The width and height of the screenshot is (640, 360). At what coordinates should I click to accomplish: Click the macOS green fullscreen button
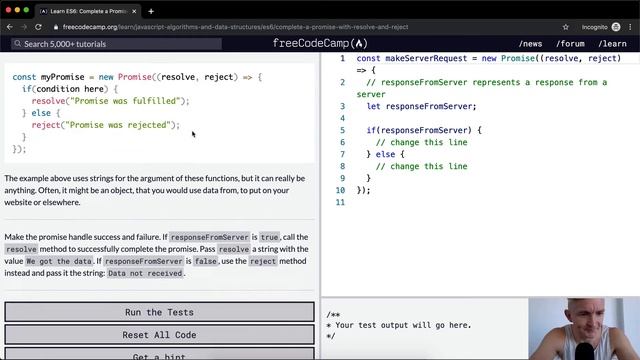pyautogui.click(x=26, y=10)
